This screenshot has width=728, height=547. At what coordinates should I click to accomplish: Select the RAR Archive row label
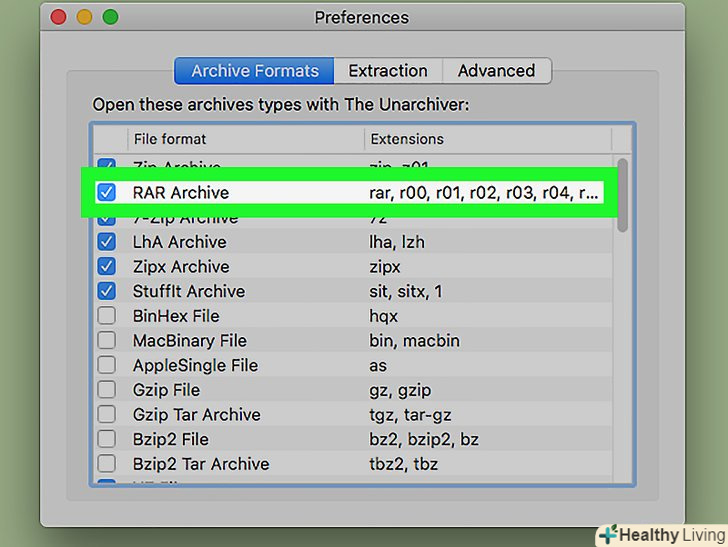[x=181, y=193]
